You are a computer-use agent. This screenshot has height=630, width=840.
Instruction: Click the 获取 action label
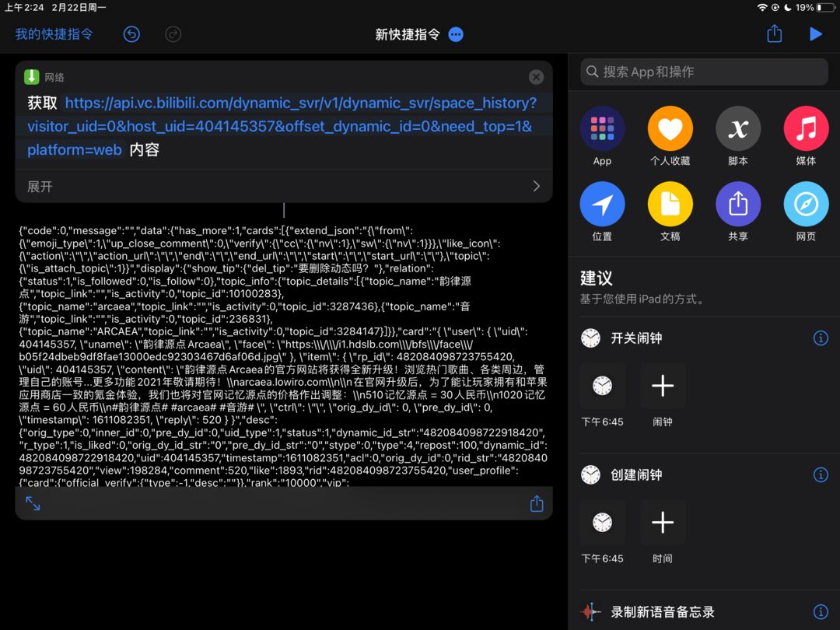[x=42, y=103]
